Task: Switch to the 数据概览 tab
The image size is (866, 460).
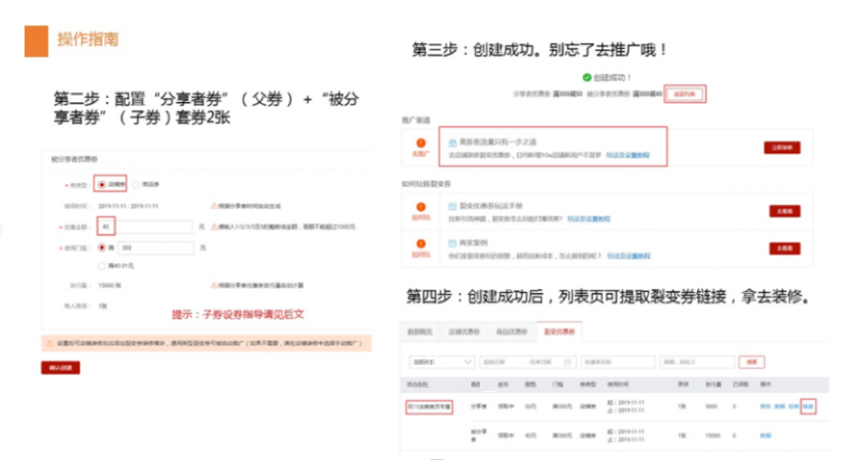Action: 420,332
